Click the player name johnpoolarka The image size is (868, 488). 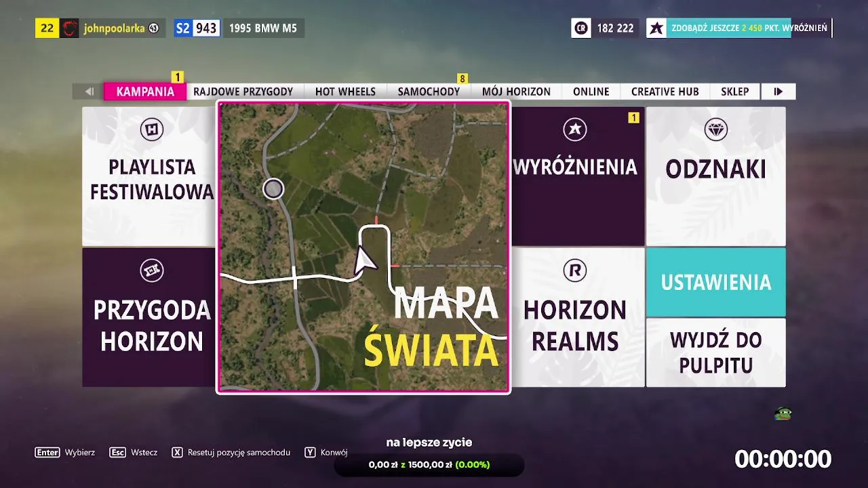(x=114, y=28)
